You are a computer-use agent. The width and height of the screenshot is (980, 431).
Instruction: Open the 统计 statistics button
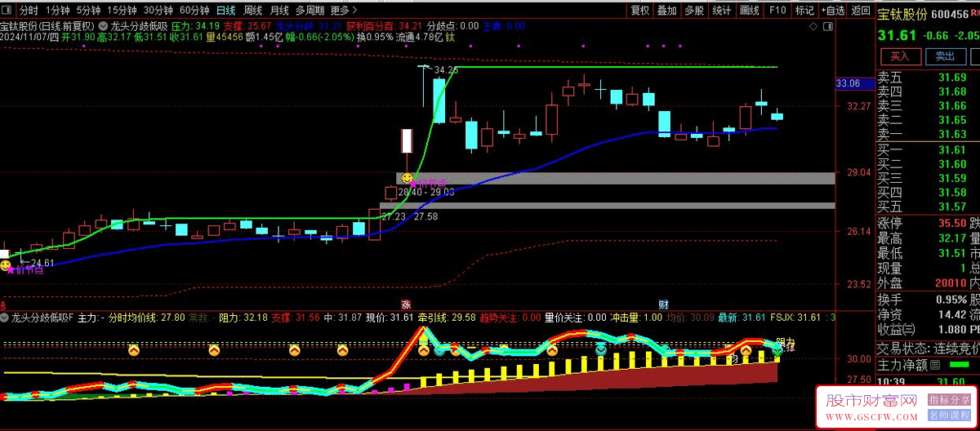[722, 11]
